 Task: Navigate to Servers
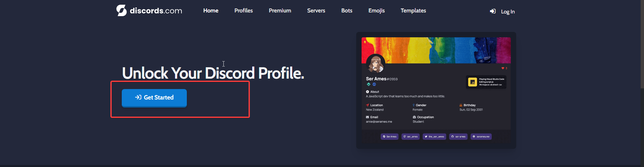[x=316, y=11]
